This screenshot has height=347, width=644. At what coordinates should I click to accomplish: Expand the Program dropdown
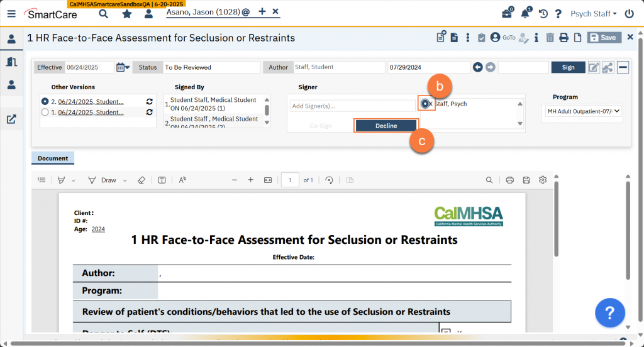583,111
